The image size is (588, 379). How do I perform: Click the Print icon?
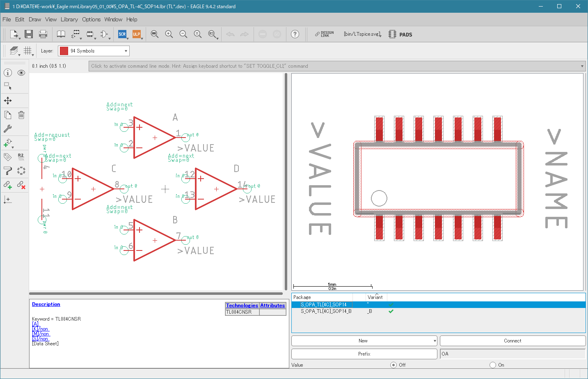coord(43,34)
